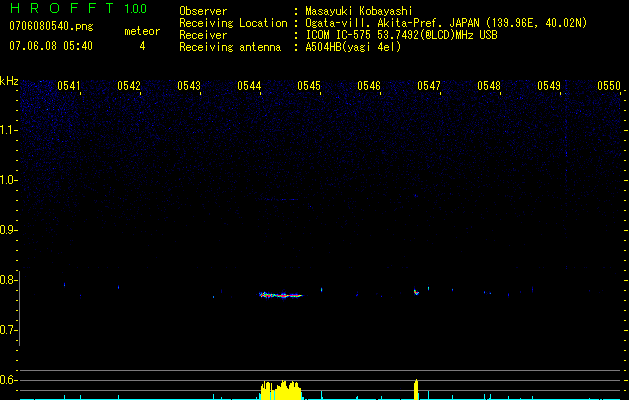Click the 0546 time axis label
Viewport: 629px width, 400px height.
(369, 86)
